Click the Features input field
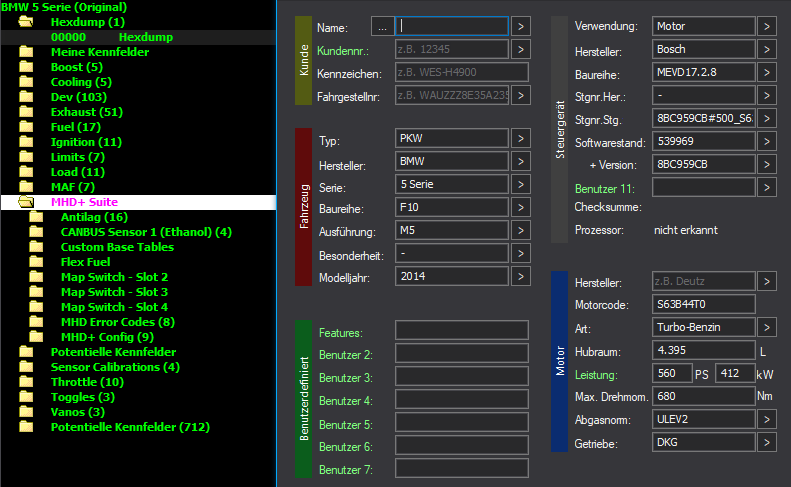791x487 pixels. 462,330
